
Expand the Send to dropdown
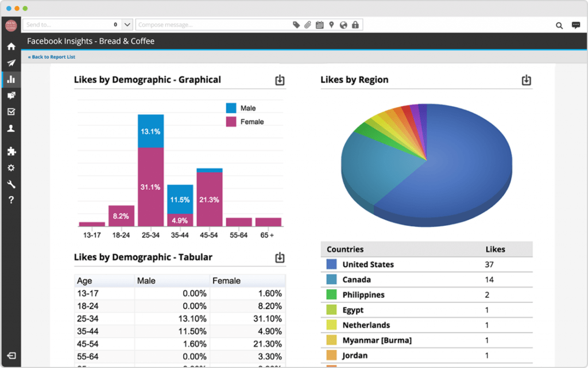tap(127, 25)
